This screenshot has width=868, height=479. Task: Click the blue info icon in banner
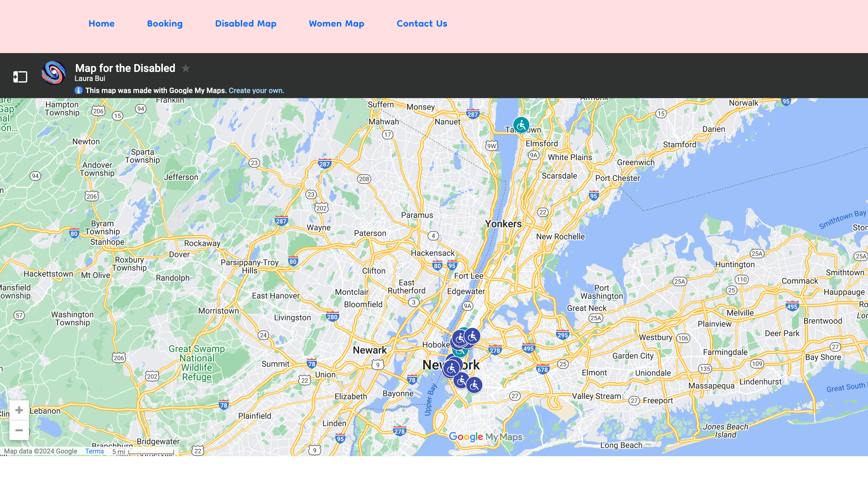78,90
